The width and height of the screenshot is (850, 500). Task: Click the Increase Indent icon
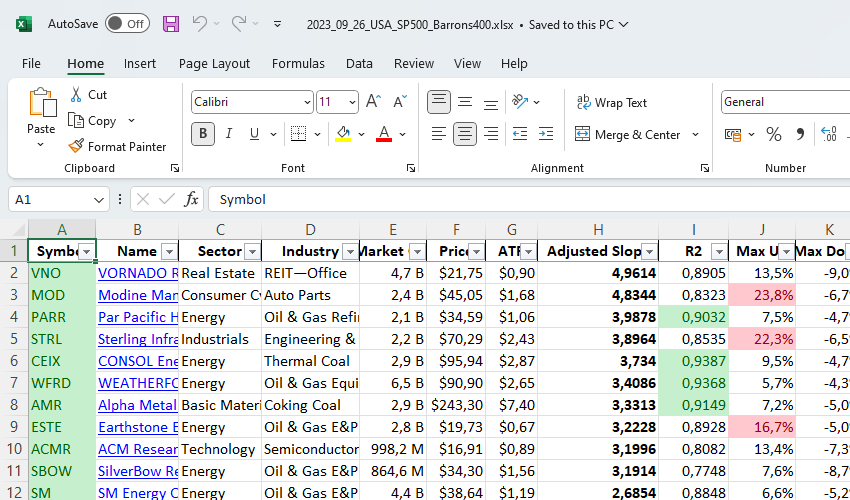(547, 134)
